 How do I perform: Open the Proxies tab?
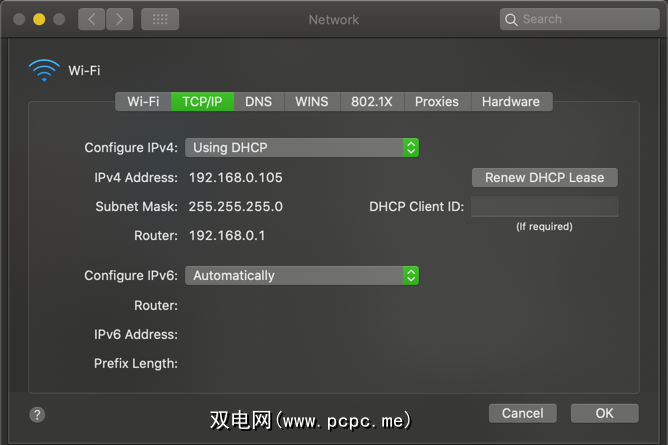click(437, 101)
